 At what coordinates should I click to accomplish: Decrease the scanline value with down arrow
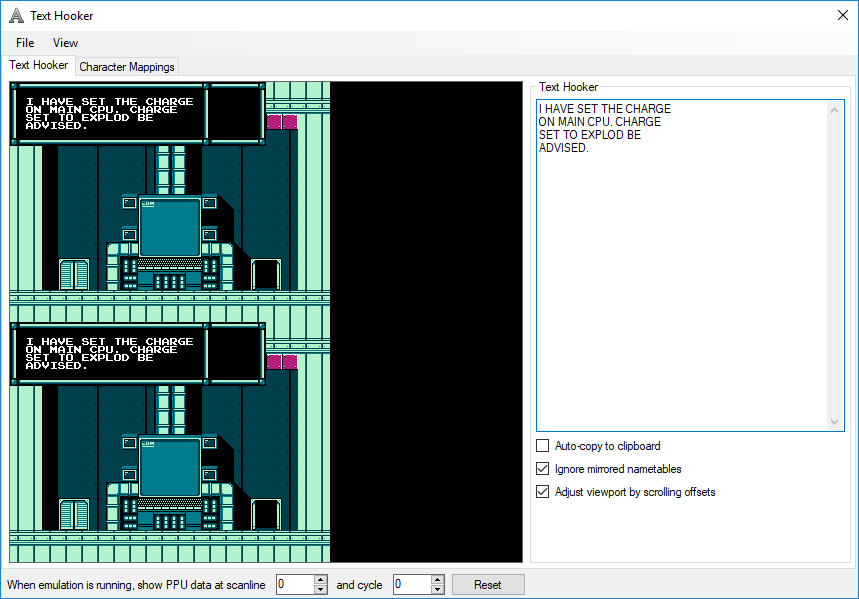(x=321, y=590)
